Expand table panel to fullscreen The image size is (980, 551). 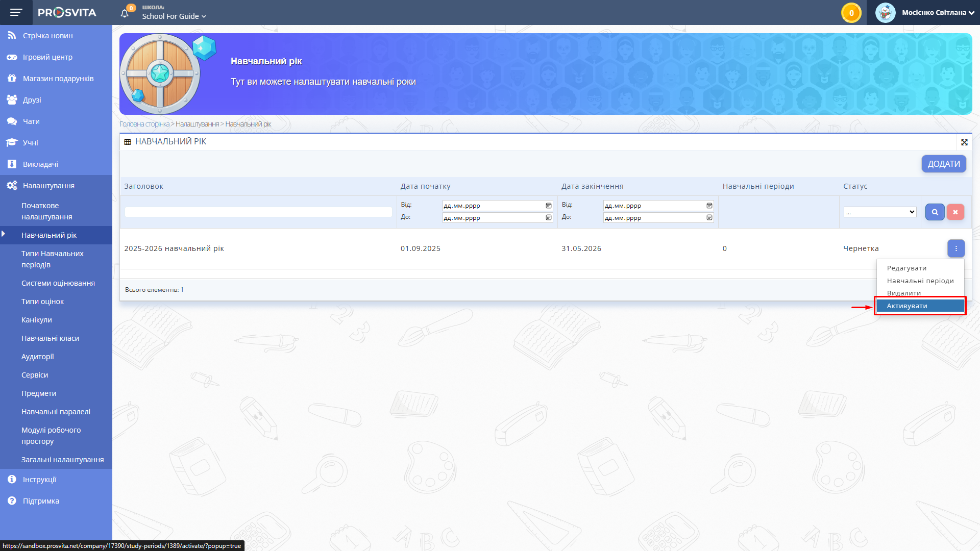(x=964, y=142)
